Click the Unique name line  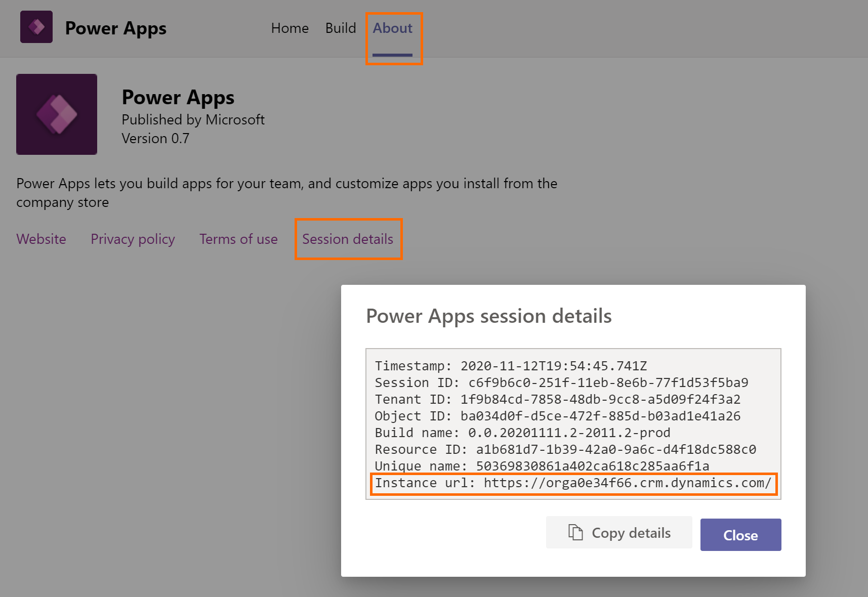542,466
